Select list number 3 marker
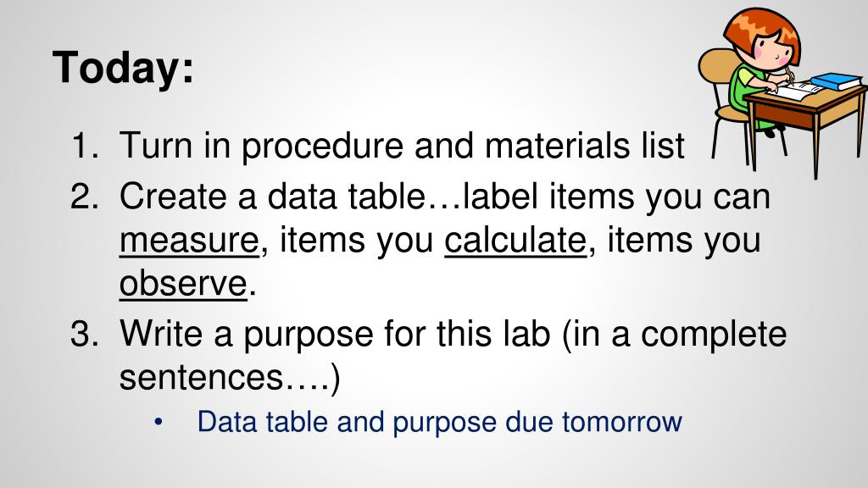 tap(85, 334)
